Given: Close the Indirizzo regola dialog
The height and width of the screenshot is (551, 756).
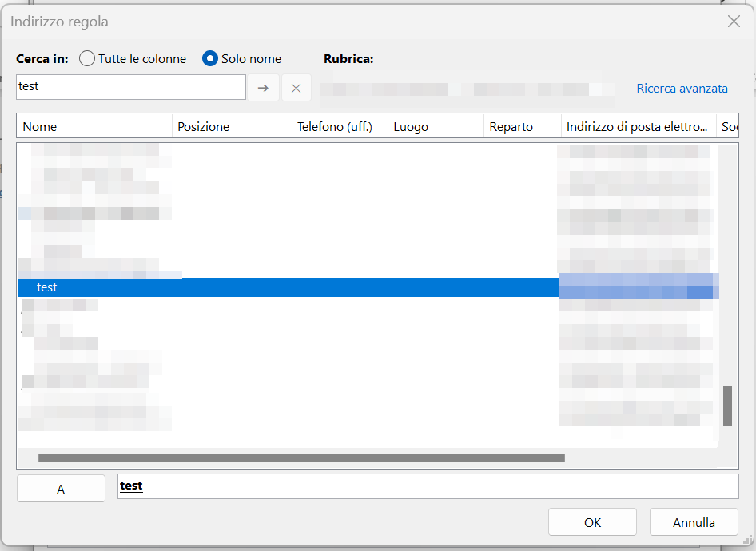Looking at the screenshot, I should pos(733,22).
